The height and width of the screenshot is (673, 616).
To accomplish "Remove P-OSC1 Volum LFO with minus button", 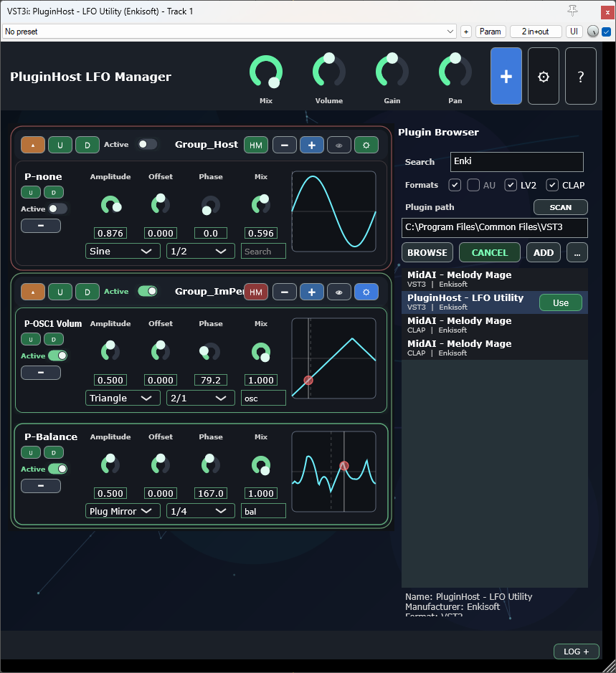I will point(41,372).
